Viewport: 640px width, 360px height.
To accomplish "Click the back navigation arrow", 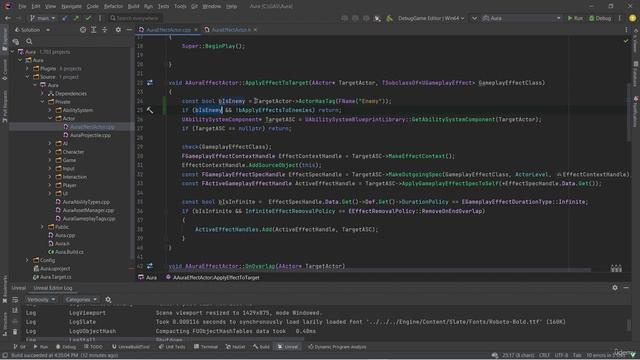I will coord(7,18).
